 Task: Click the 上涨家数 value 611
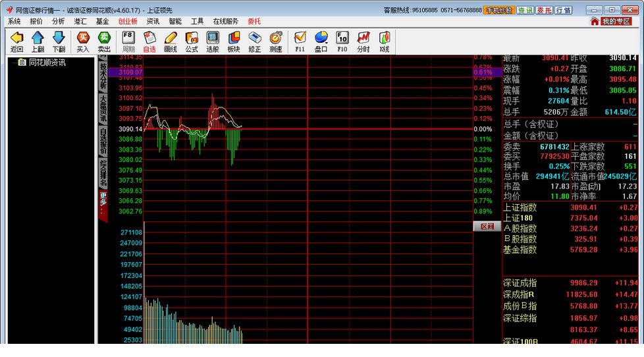click(630, 147)
